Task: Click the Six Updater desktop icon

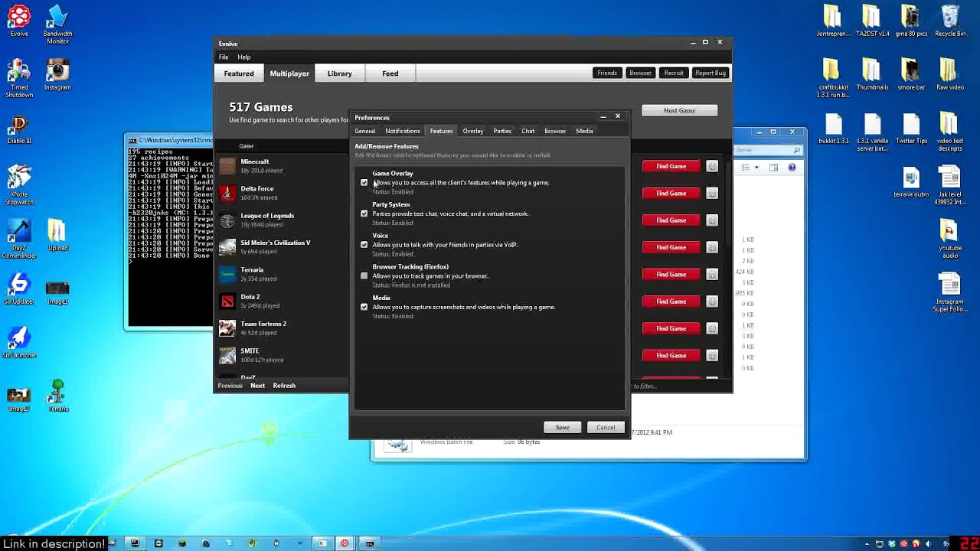Action: pos(19,289)
